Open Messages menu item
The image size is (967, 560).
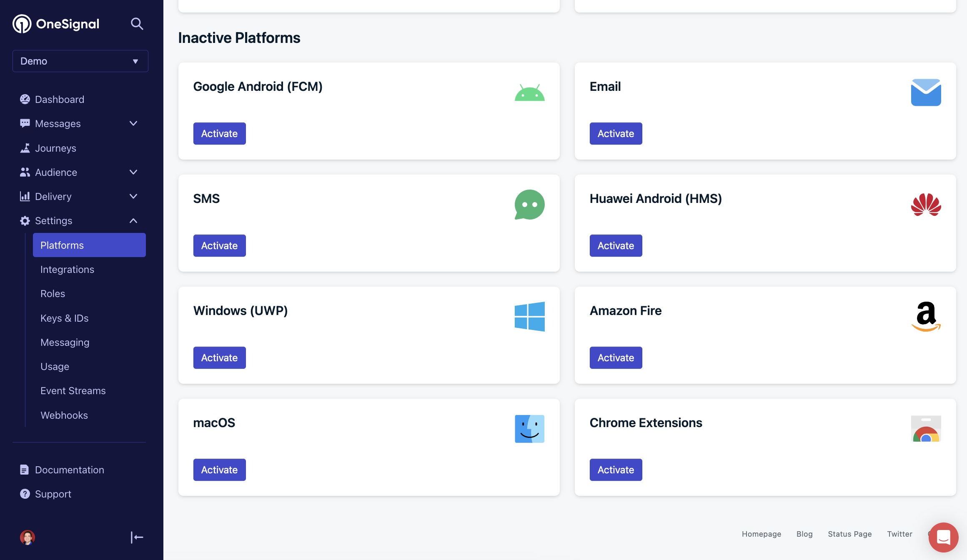pyautogui.click(x=58, y=123)
